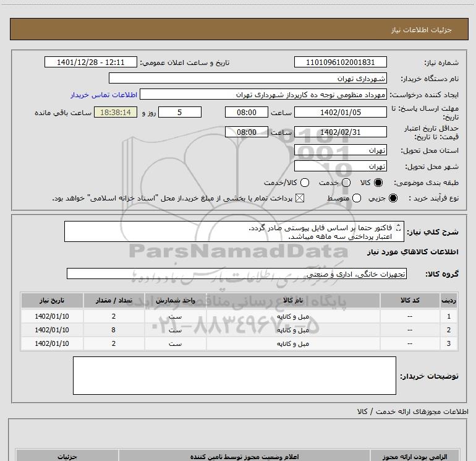Viewport: 476px width, 461px height.
Task: Click مبل و کاناپه in row 2
Action: tap(293, 330)
